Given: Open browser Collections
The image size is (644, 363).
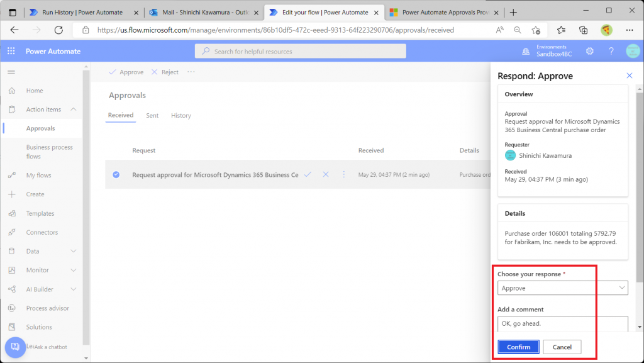Looking at the screenshot, I should 583,30.
